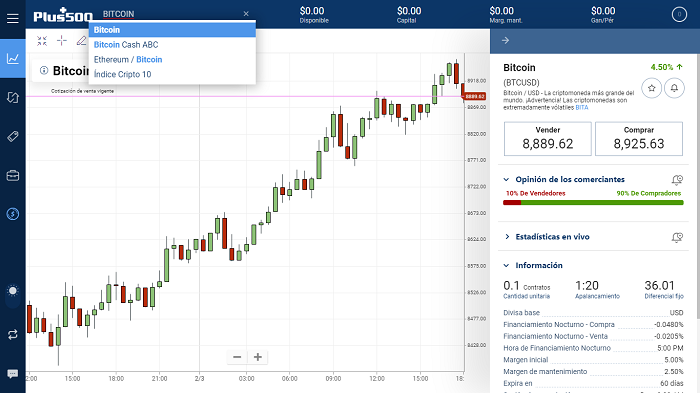Expand Estadísticas en vivo section

click(507, 237)
